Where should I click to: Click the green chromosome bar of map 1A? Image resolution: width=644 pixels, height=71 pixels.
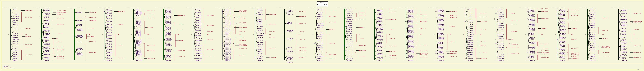(10, 35)
